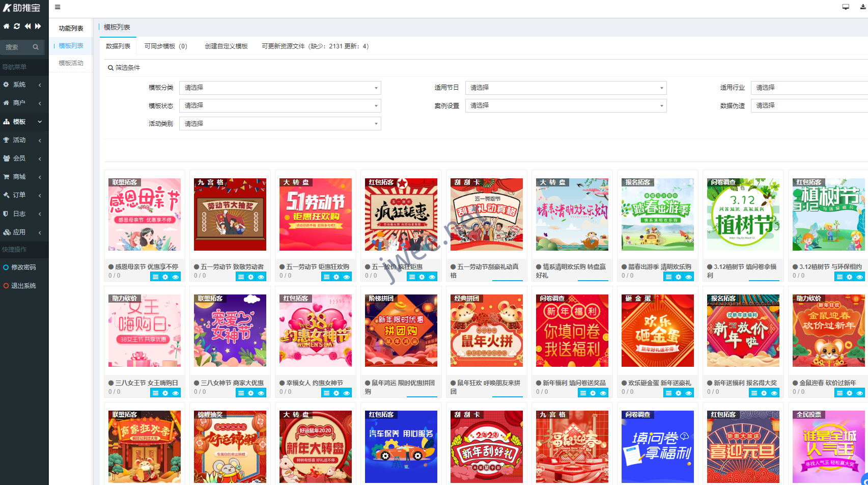The width and height of the screenshot is (868, 485).
Task: Click the 筛选条件 filter header
Action: [x=124, y=68]
